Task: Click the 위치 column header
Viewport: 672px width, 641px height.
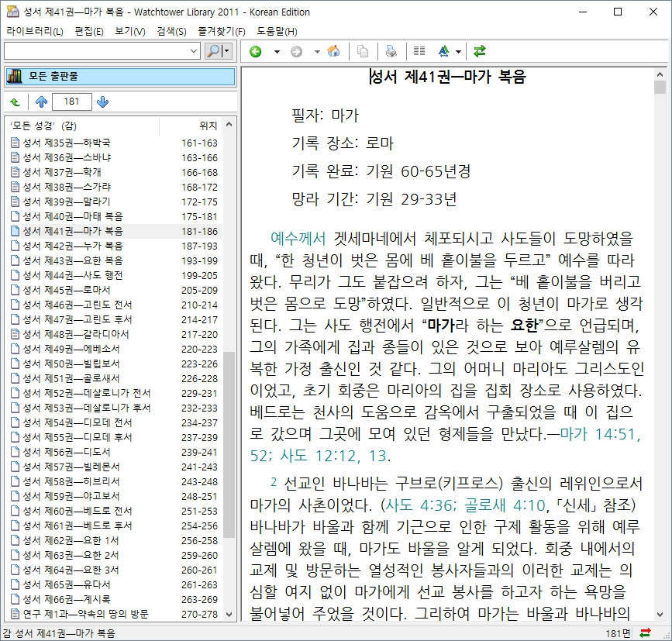Action: click(191, 126)
